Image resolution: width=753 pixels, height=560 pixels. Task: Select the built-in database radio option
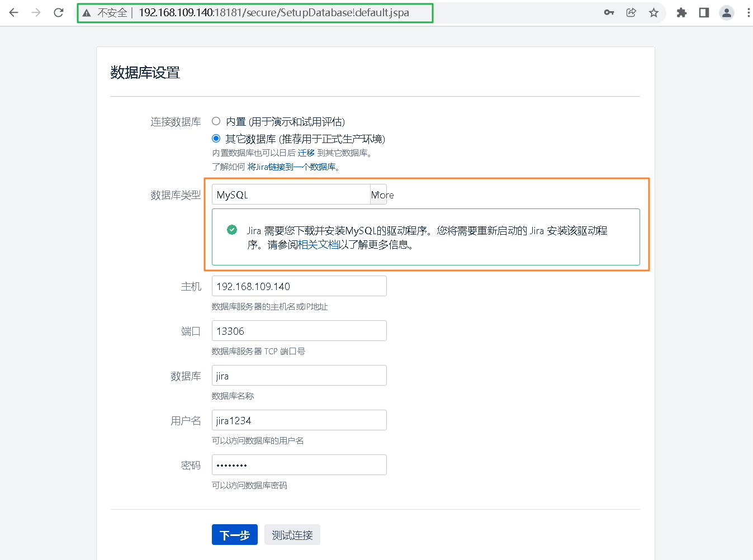click(x=216, y=121)
